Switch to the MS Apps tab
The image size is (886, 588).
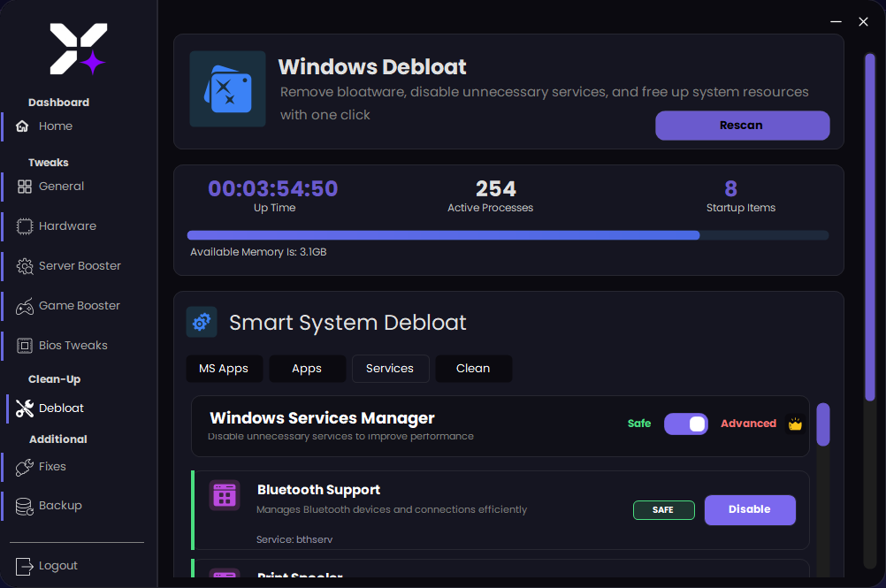click(225, 369)
